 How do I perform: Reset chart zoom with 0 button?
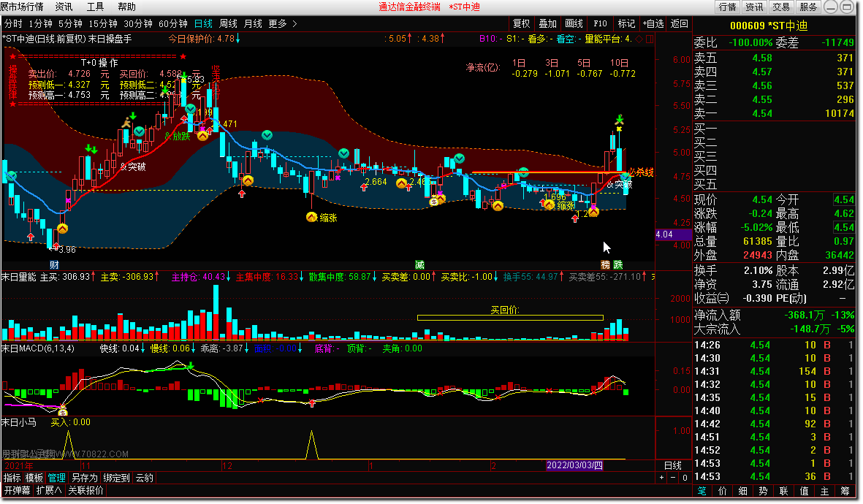pyautogui.click(x=685, y=478)
